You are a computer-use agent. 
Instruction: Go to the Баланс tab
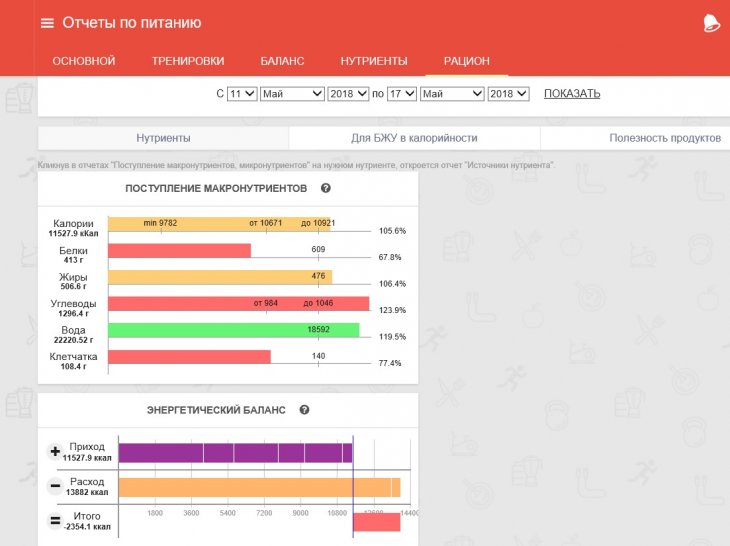tap(282, 61)
